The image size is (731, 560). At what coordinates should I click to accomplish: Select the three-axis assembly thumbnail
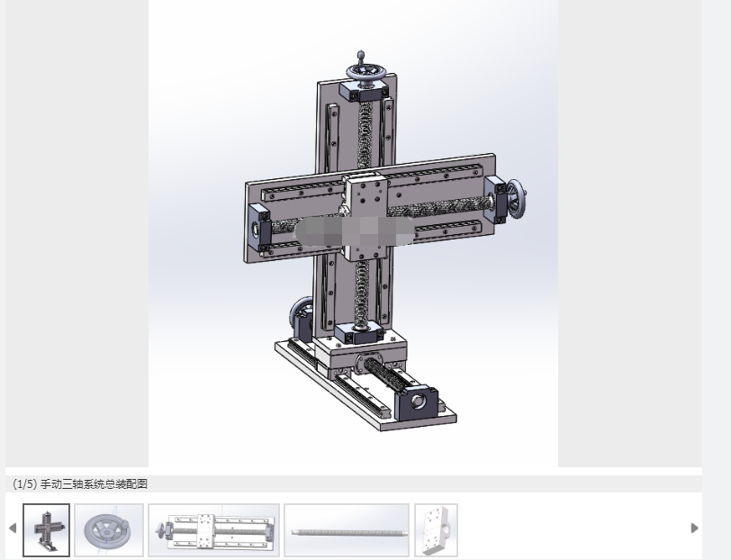pos(46,530)
